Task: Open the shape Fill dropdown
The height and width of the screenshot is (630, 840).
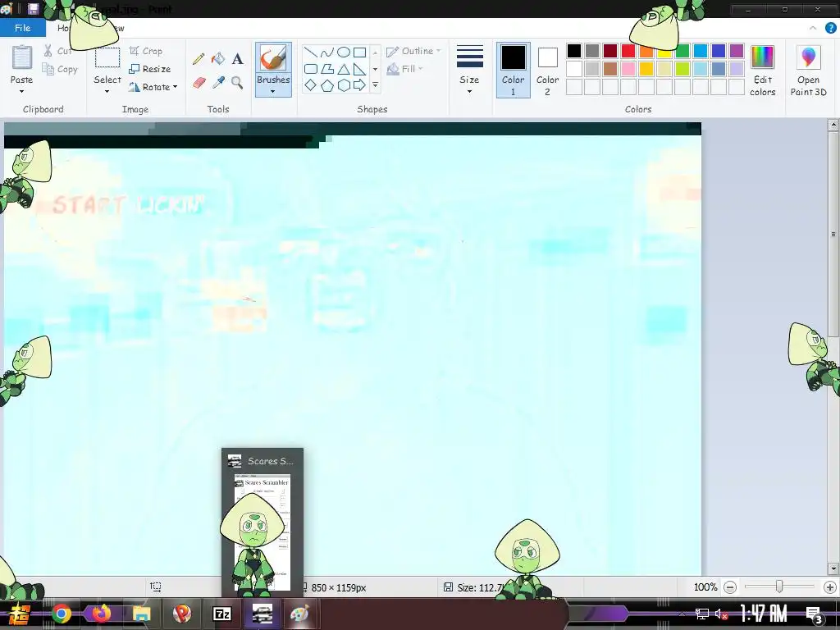Action: [405, 69]
